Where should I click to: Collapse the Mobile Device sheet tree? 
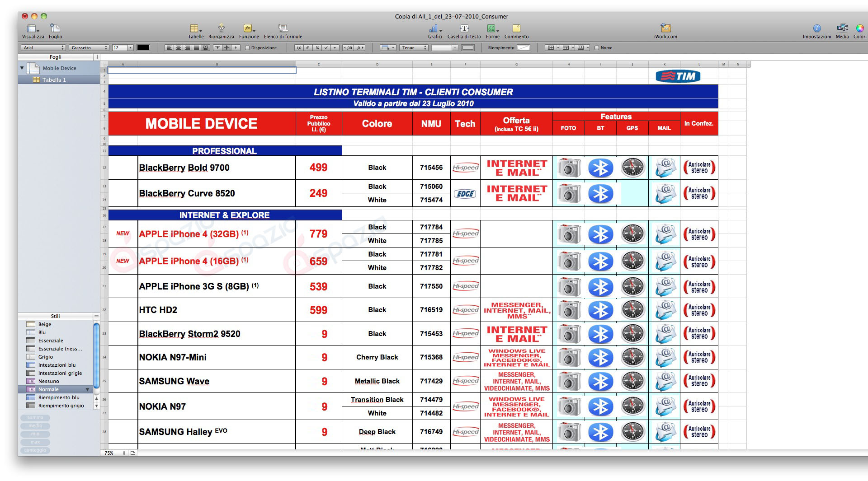(x=22, y=68)
